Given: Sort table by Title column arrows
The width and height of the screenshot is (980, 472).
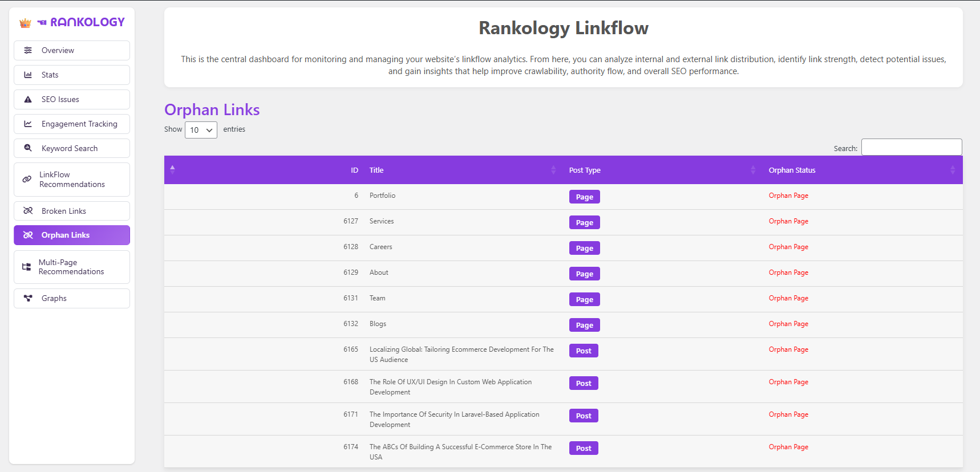Looking at the screenshot, I should [x=553, y=170].
